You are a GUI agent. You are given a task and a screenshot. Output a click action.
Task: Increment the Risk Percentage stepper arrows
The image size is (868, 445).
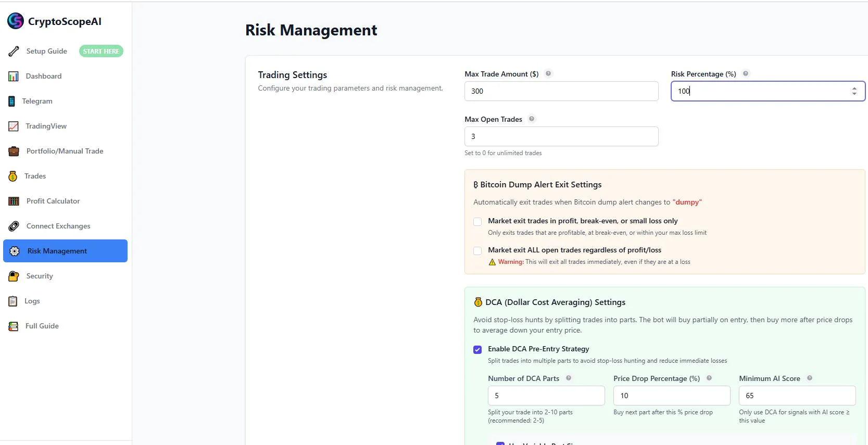[x=854, y=88]
